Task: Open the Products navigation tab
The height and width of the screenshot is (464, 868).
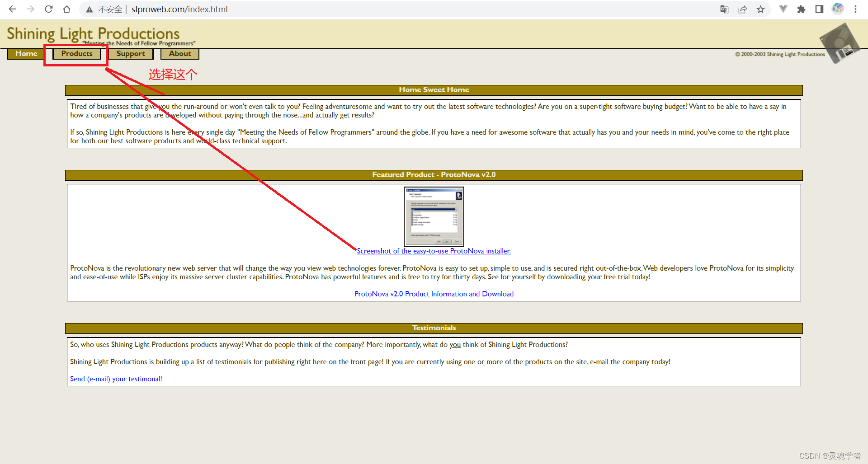Action: pyautogui.click(x=77, y=54)
